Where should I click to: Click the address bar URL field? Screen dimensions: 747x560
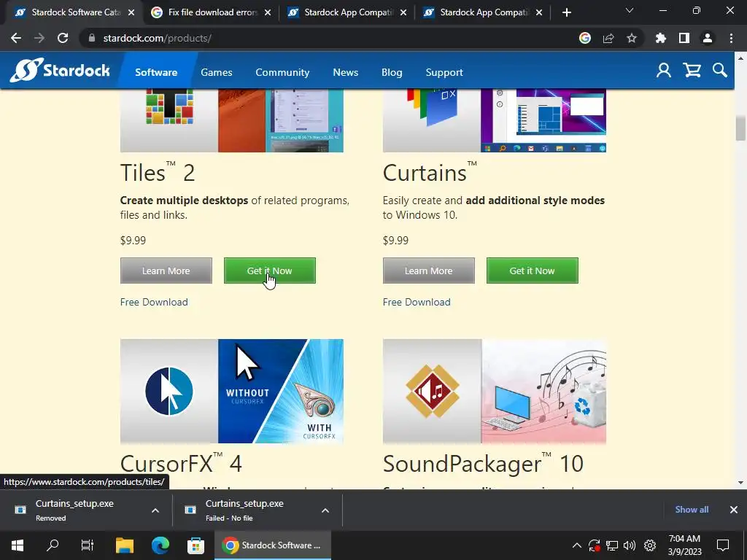click(x=329, y=38)
